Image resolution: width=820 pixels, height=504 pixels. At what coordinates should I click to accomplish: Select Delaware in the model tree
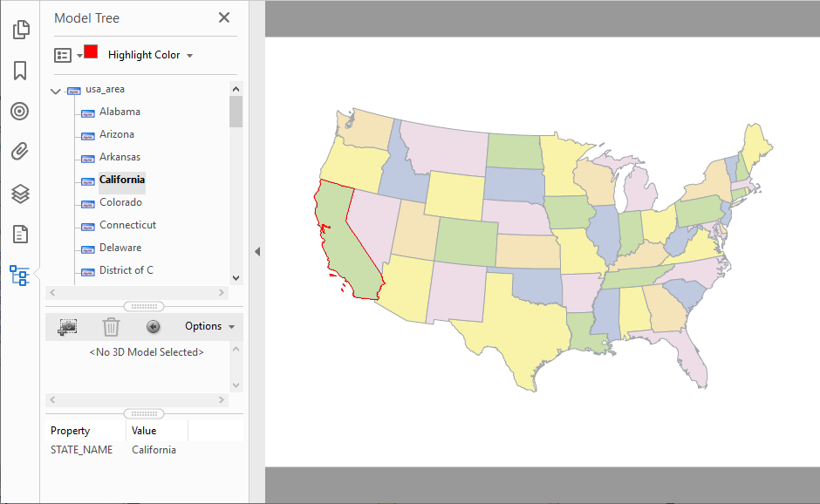(120, 248)
